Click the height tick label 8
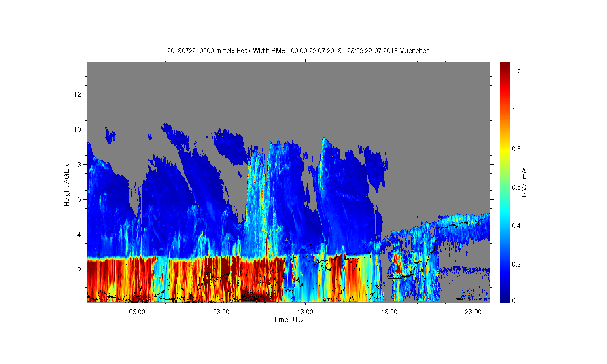 [79, 164]
